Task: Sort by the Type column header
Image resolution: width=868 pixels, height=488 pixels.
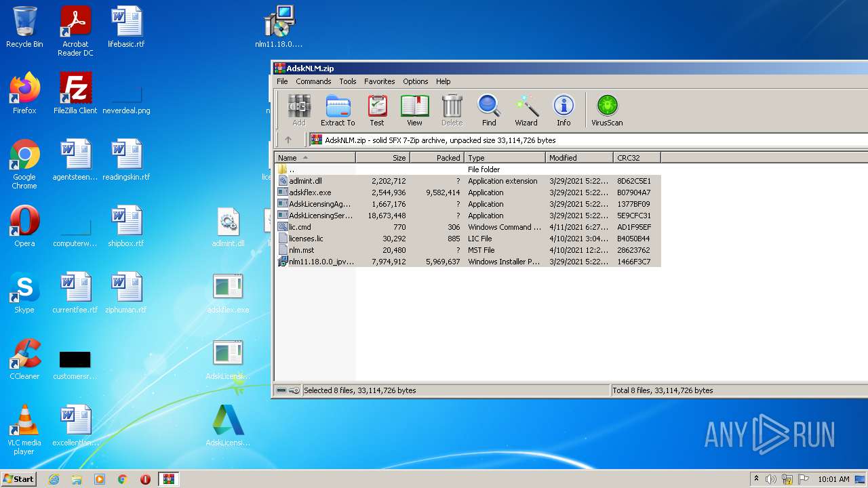Action: 505,158
